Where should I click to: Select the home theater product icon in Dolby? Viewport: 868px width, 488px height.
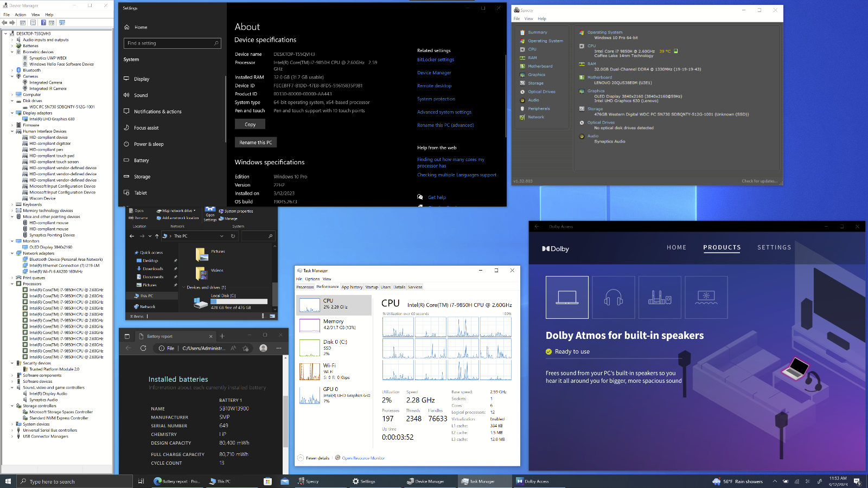point(660,297)
